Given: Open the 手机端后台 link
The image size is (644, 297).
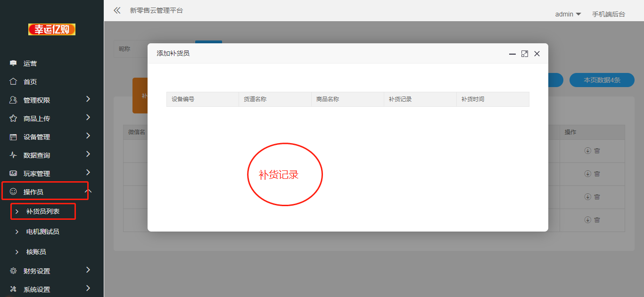Looking at the screenshot, I should point(608,14).
